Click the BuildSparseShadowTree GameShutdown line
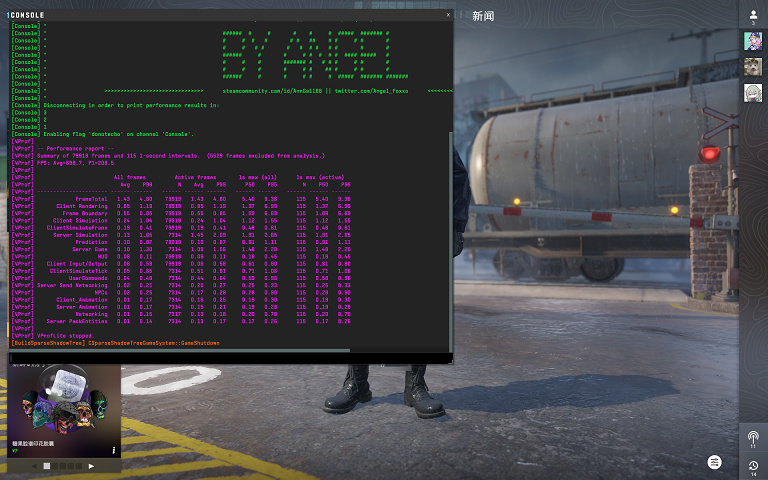This screenshot has height=480, width=768. pyautogui.click(x=115, y=343)
